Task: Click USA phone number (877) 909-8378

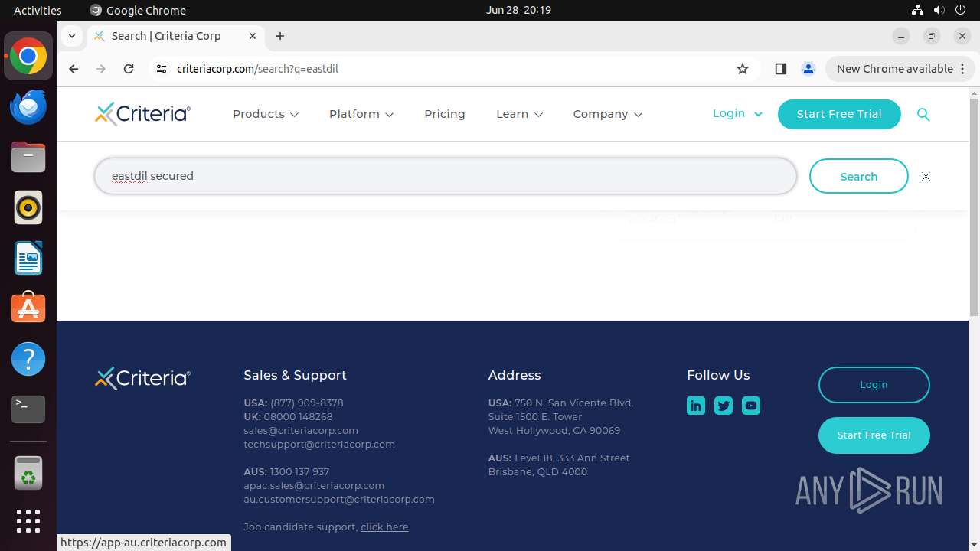Action: (x=307, y=403)
